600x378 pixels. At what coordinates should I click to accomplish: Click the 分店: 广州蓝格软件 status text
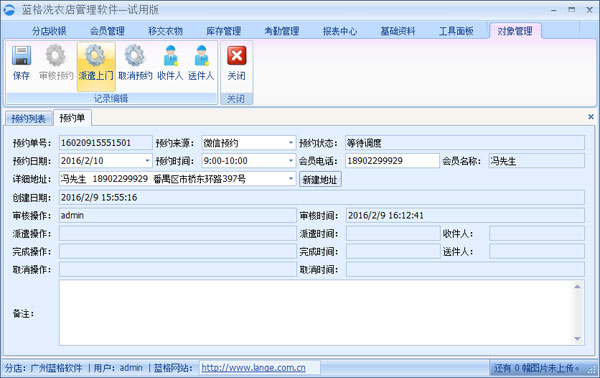pyautogui.click(x=43, y=368)
